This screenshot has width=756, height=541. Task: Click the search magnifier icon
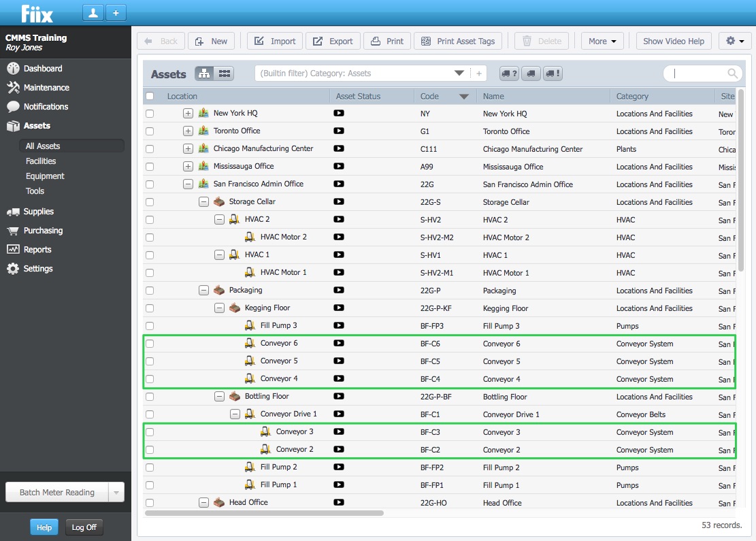(732, 73)
